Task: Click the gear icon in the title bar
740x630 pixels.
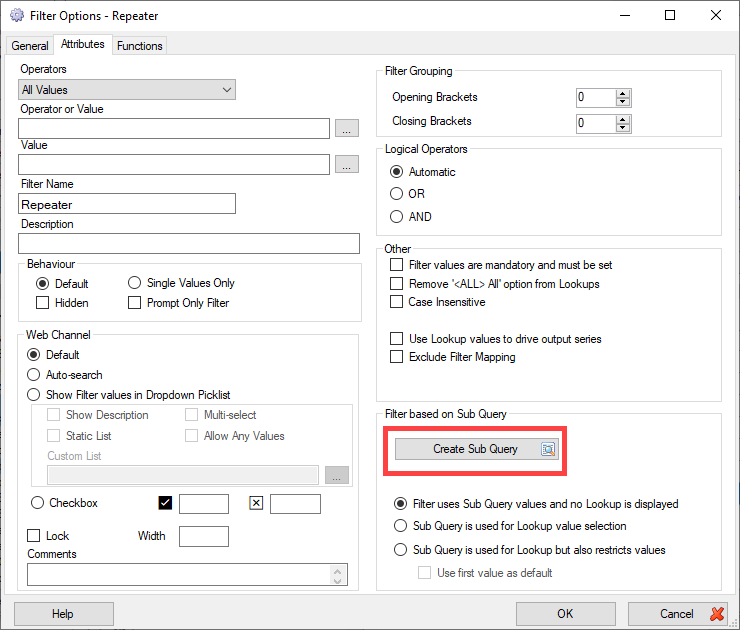Action: (x=17, y=15)
